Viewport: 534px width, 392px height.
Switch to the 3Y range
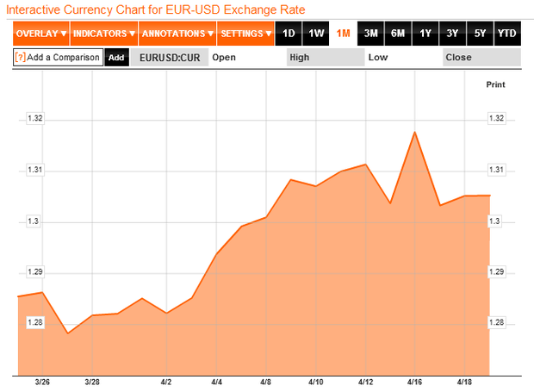tap(452, 34)
